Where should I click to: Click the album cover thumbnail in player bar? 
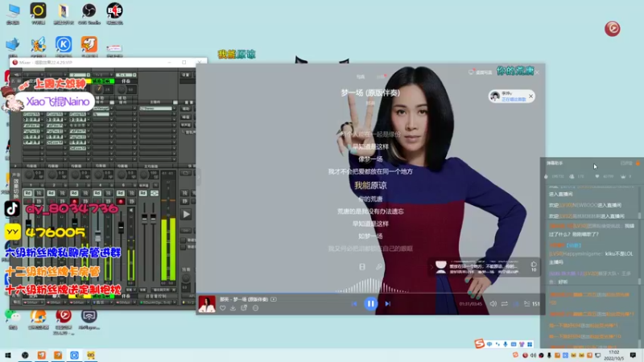[x=207, y=304]
